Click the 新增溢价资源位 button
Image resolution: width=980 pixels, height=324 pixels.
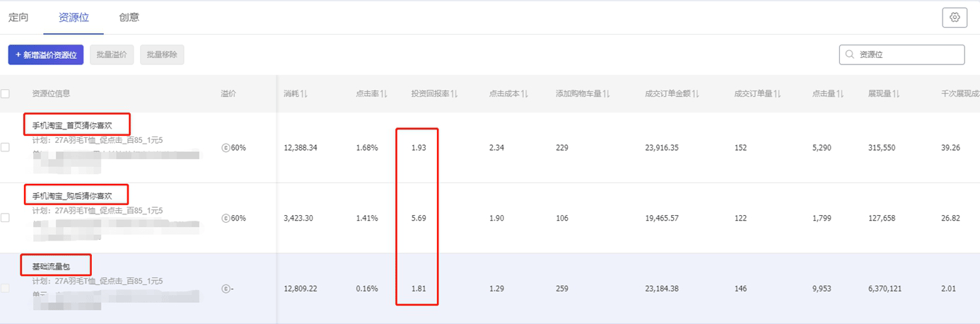pos(46,55)
